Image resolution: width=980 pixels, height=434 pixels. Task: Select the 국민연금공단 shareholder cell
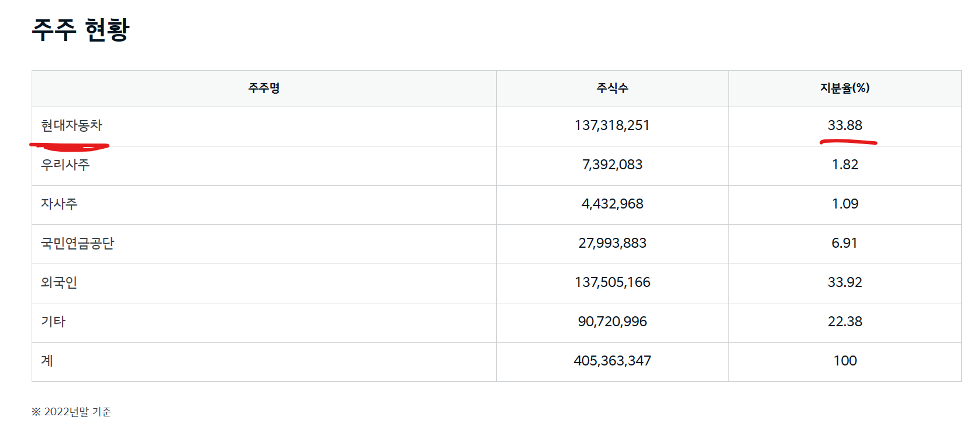(x=77, y=243)
